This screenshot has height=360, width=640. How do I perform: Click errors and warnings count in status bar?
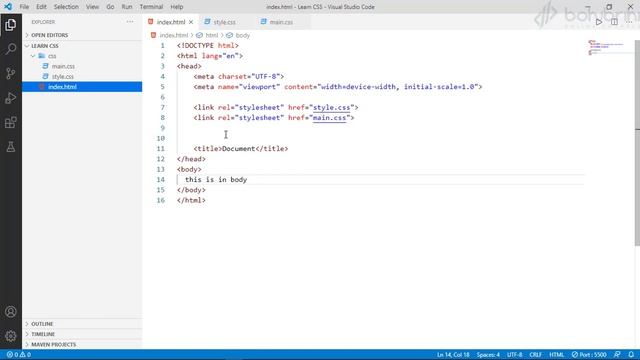coord(19,355)
